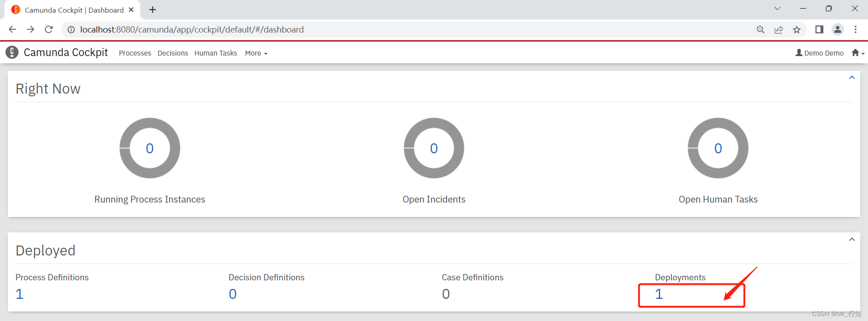Click the Case Definitions label
This screenshot has height=321, width=868.
pyautogui.click(x=472, y=278)
